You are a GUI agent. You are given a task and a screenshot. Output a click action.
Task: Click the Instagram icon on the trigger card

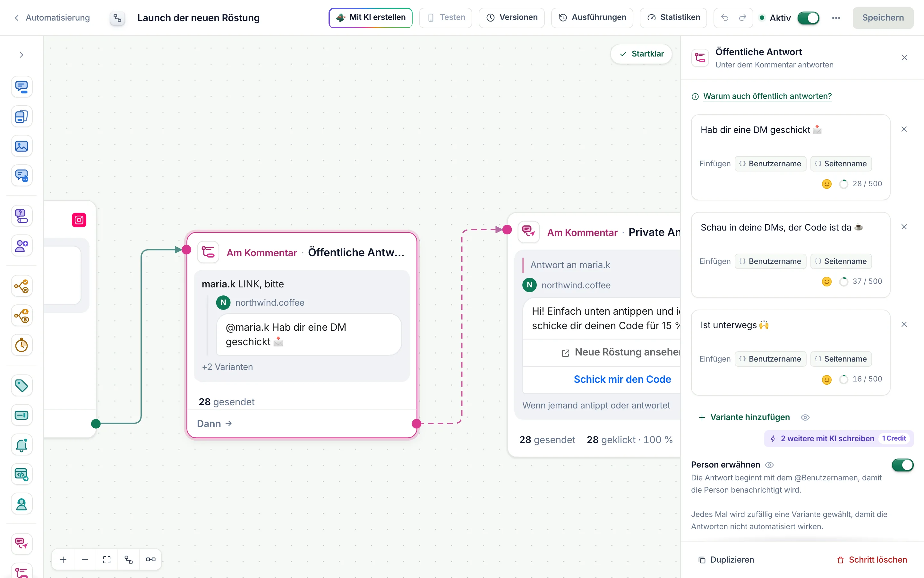pyautogui.click(x=79, y=220)
